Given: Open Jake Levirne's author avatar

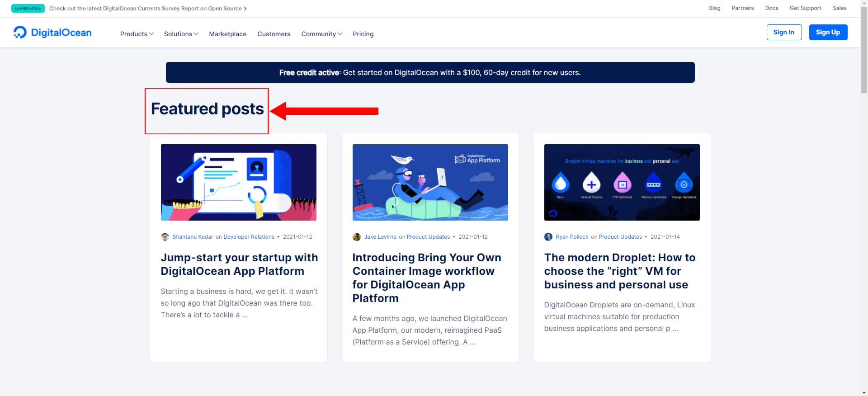Looking at the screenshot, I should (357, 237).
